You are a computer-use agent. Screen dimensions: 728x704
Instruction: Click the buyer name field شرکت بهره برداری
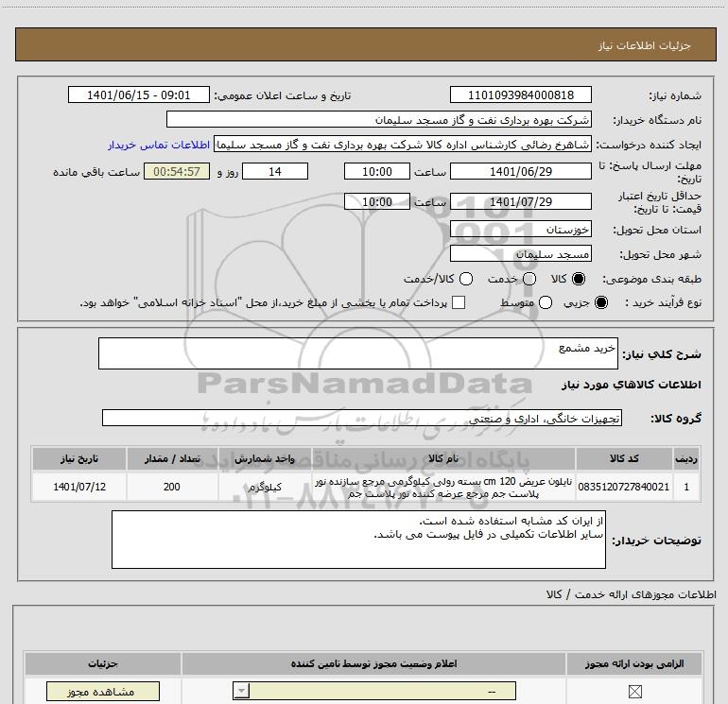(x=379, y=120)
